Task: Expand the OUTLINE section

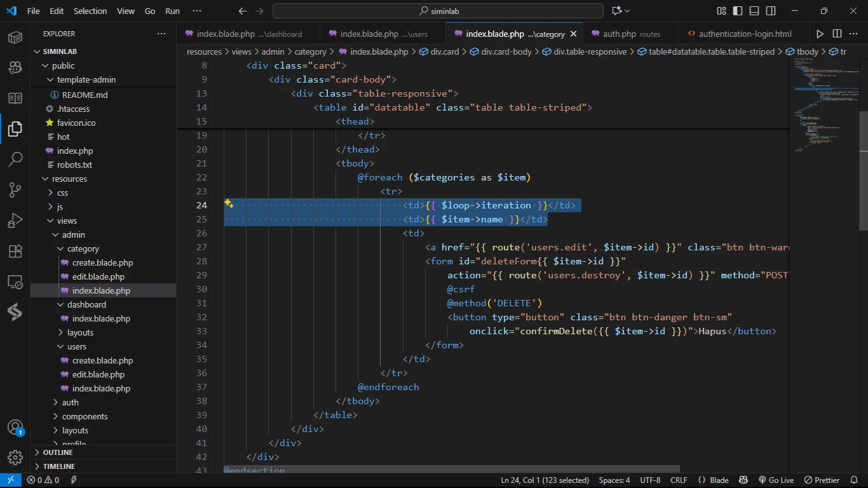Action: pyautogui.click(x=58, y=452)
